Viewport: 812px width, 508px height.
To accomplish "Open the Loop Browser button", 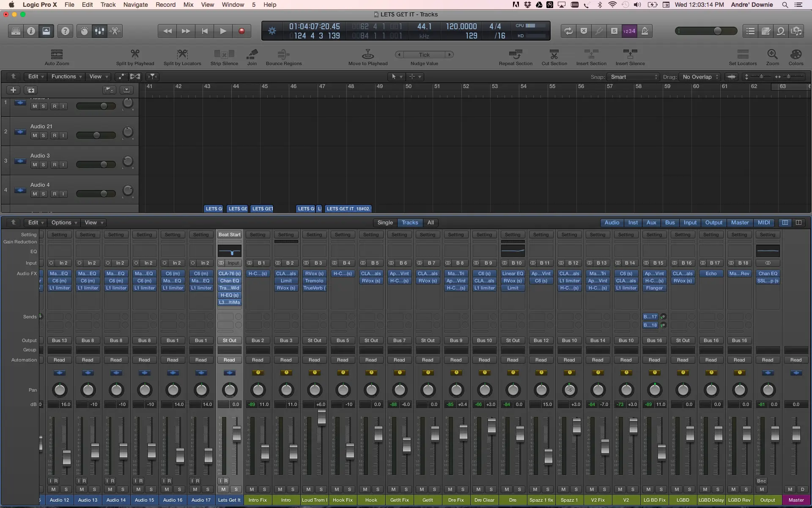I will click(781, 31).
